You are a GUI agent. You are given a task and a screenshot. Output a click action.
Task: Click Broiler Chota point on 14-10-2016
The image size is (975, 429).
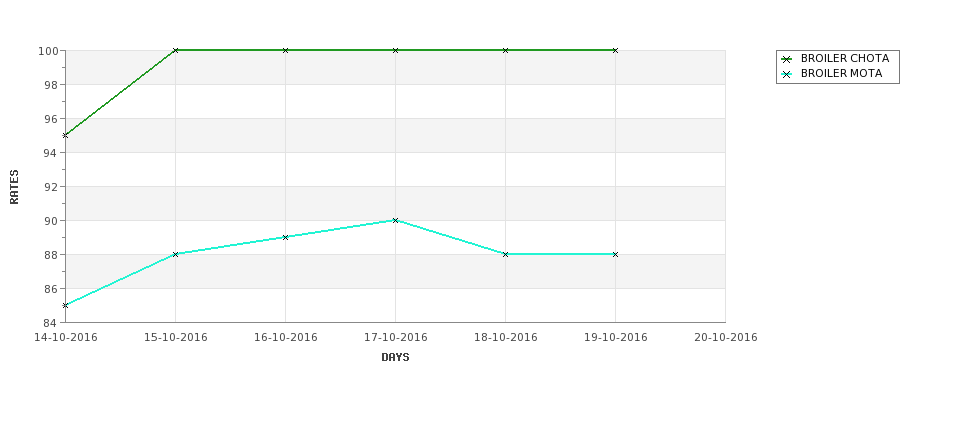point(65,136)
